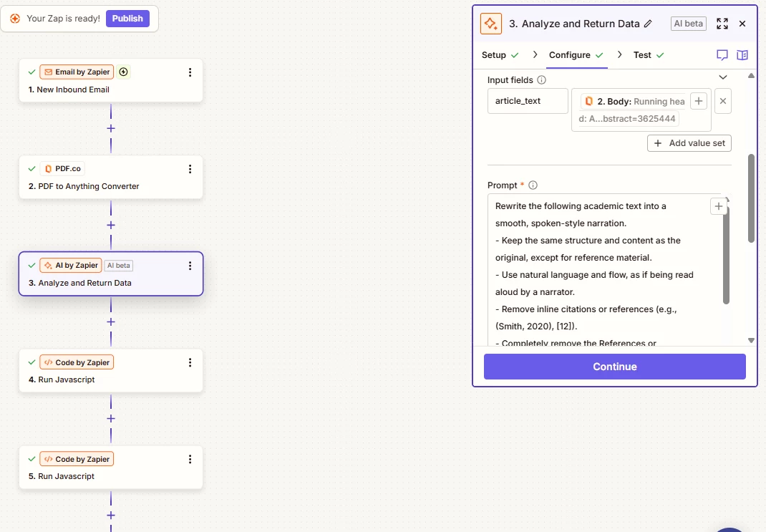Click the panel's scroll down arrow

752,341
